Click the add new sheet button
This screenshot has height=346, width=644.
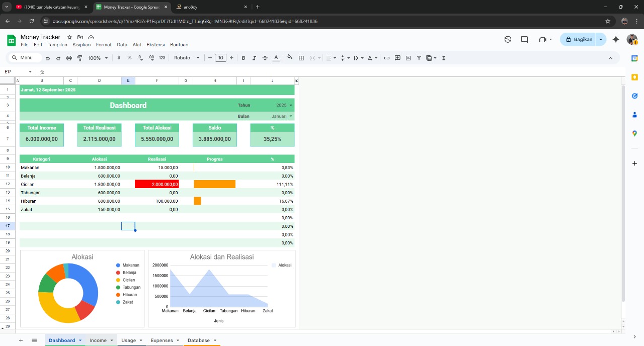(21, 340)
